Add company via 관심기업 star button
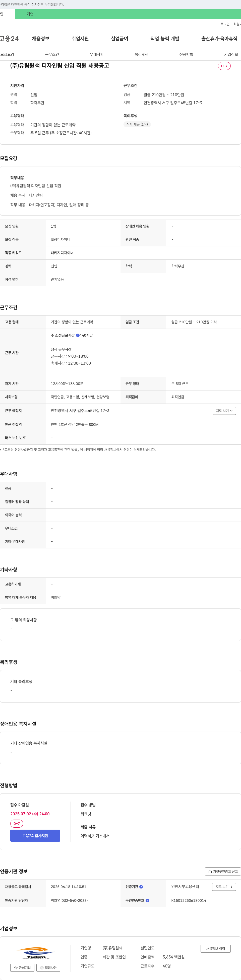241x980 pixels. pyautogui.click(x=22, y=967)
